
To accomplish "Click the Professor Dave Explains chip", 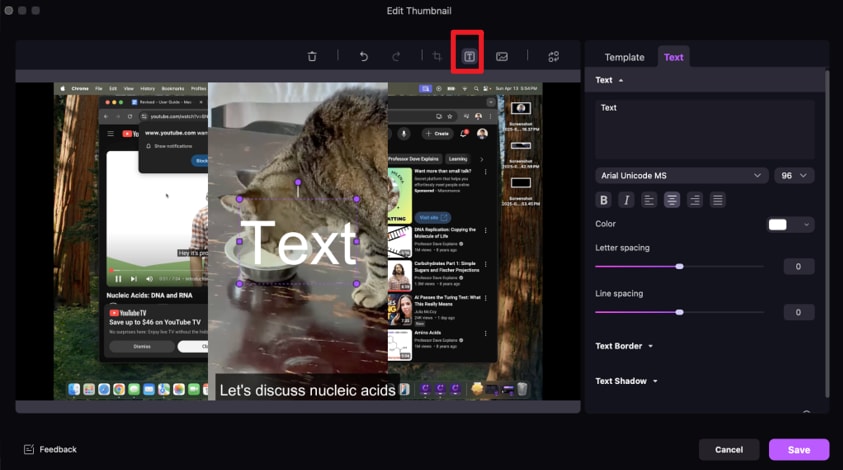I will [413, 159].
